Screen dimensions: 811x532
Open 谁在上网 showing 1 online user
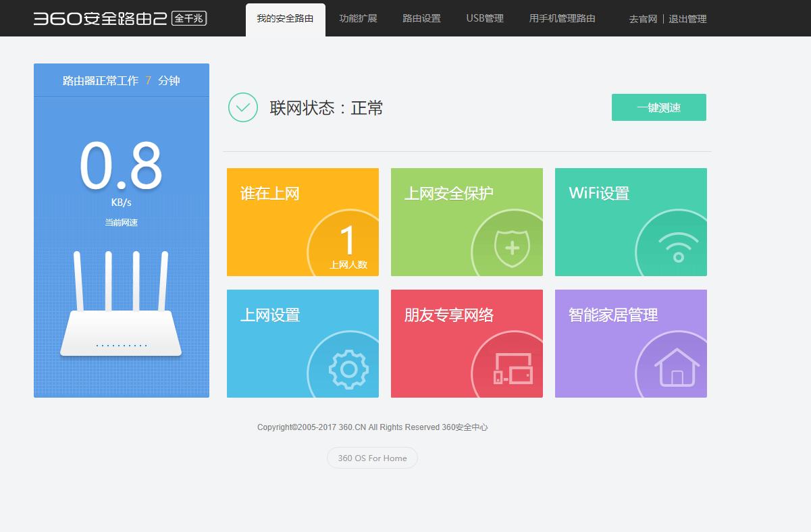302,221
